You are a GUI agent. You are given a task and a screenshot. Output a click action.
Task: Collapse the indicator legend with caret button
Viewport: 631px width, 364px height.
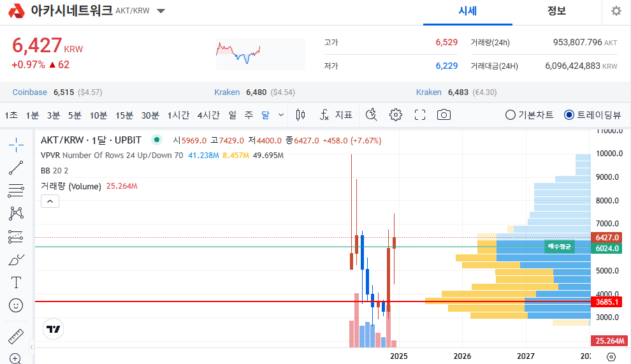pos(50,201)
